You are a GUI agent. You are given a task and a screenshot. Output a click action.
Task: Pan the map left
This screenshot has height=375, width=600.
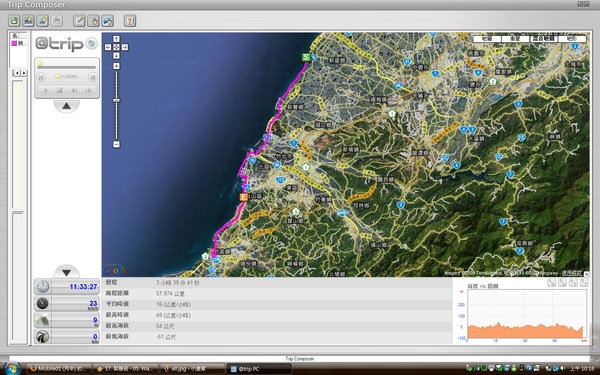[108, 47]
